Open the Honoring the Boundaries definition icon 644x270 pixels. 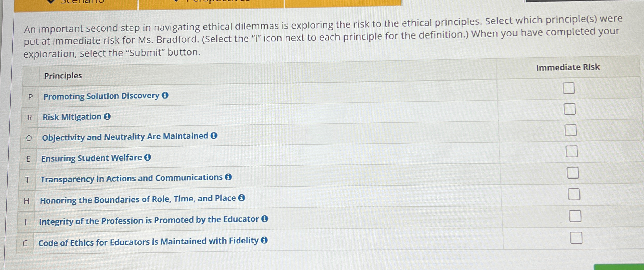tap(242, 198)
